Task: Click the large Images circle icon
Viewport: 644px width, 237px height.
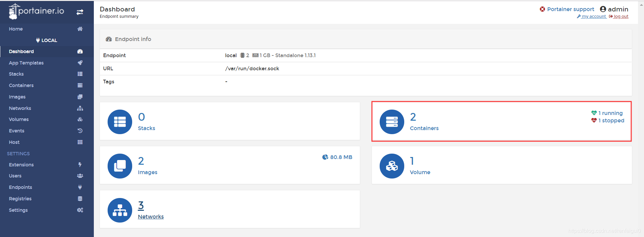Action: [x=120, y=166]
